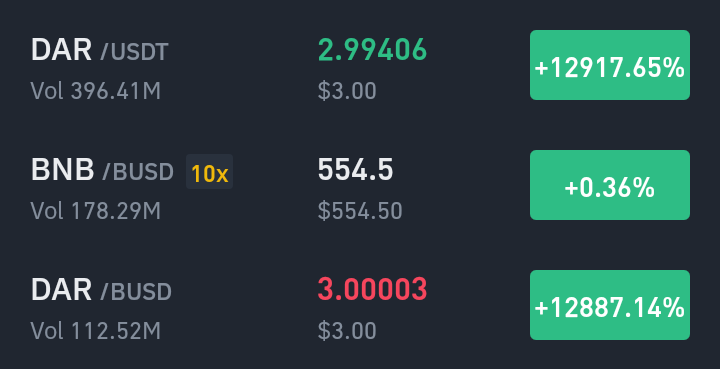The width and height of the screenshot is (720, 369).
Task: Click the /USDT quote currency label
Action: 135,52
